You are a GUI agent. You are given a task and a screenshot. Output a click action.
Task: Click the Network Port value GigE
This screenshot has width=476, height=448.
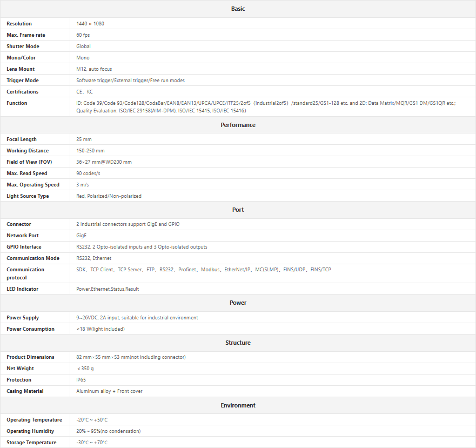[x=82, y=236]
